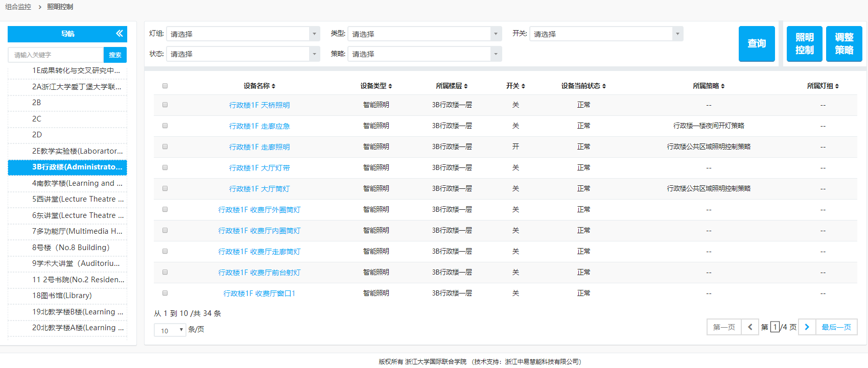
Task: Jump to 最后一页
Action: (836, 327)
